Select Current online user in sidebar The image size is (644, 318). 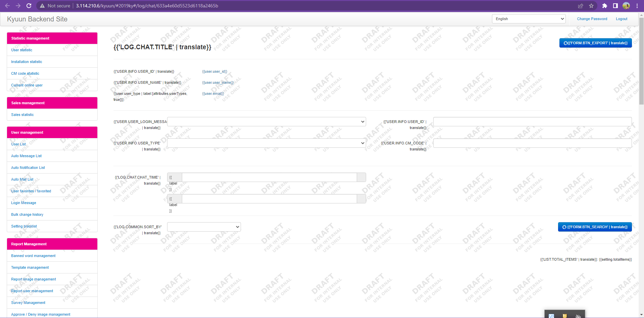coord(27,85)
